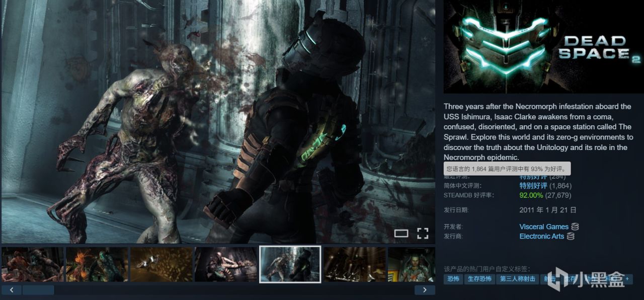Open the Visceral Games developer page
This screenshot has width=644, height=300.
544,227
